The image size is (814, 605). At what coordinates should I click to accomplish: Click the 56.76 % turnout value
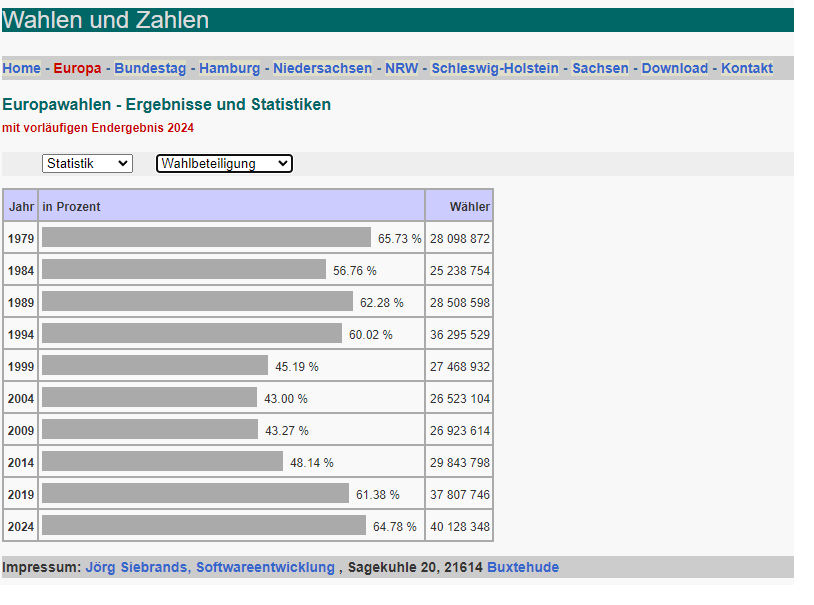coord(355,271)
